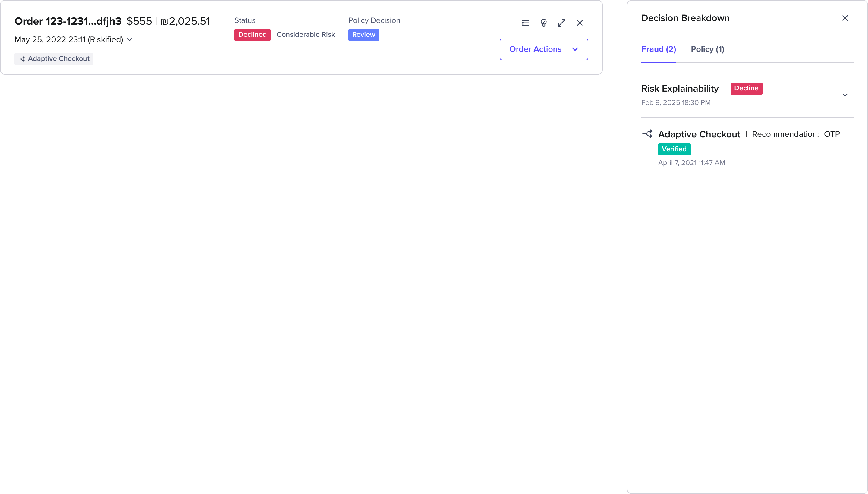Click the '$555' order amount

pyautogui.click(x=139, y=21)
